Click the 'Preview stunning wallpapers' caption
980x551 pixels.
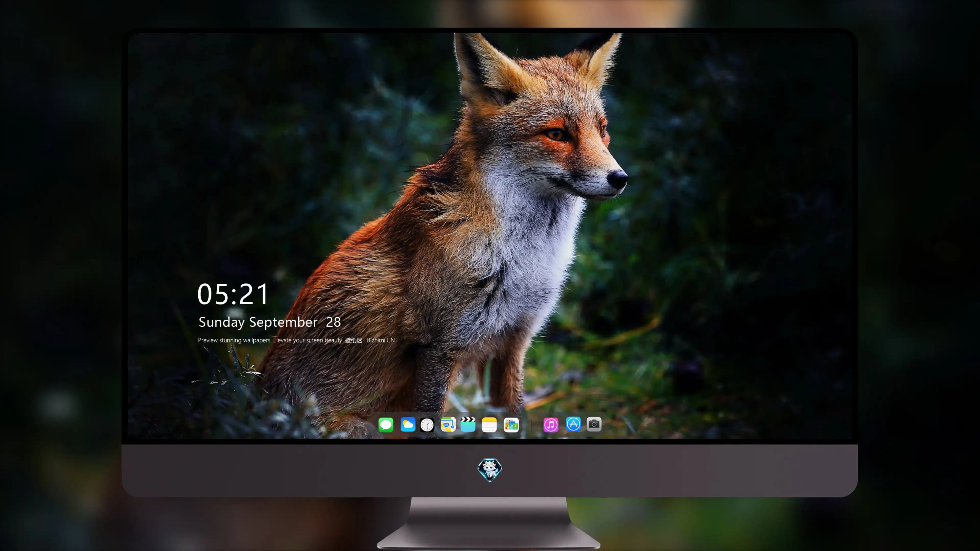pos(296,340)
